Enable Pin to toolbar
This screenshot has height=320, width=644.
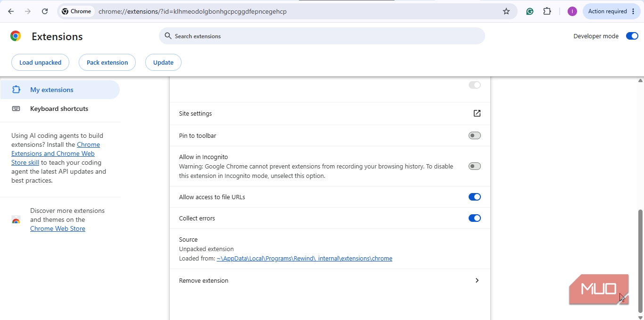475,135
